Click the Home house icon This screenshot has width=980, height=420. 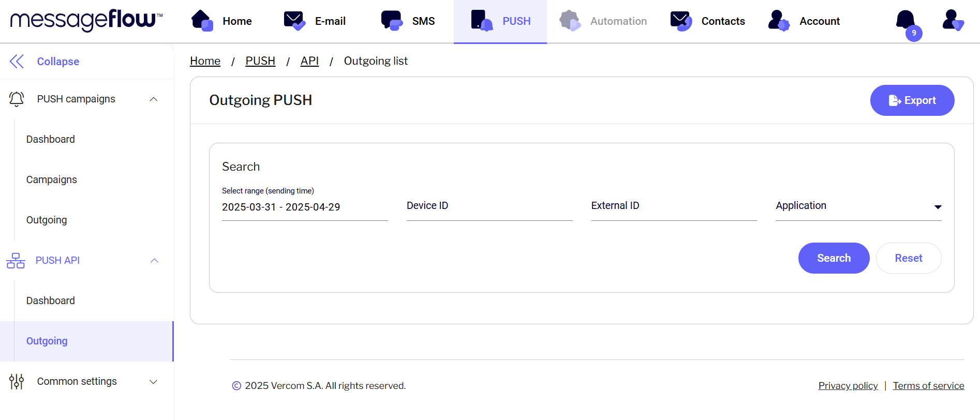coord(202,21)
